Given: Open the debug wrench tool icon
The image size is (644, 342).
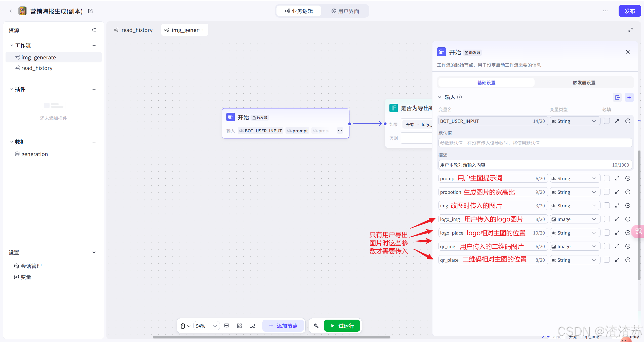Looking at the screenshot, I should [x=316, y=326].
